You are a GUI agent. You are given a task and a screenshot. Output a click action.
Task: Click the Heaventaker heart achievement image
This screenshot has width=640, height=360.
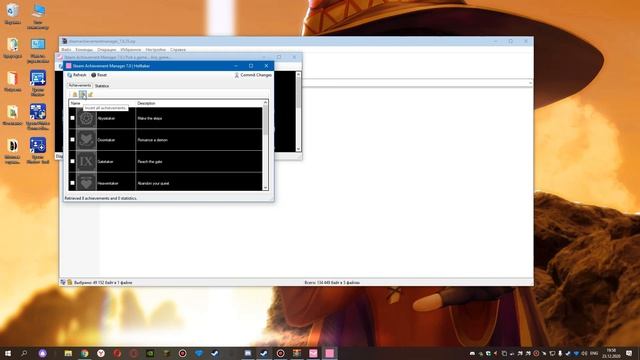point(86,182)
